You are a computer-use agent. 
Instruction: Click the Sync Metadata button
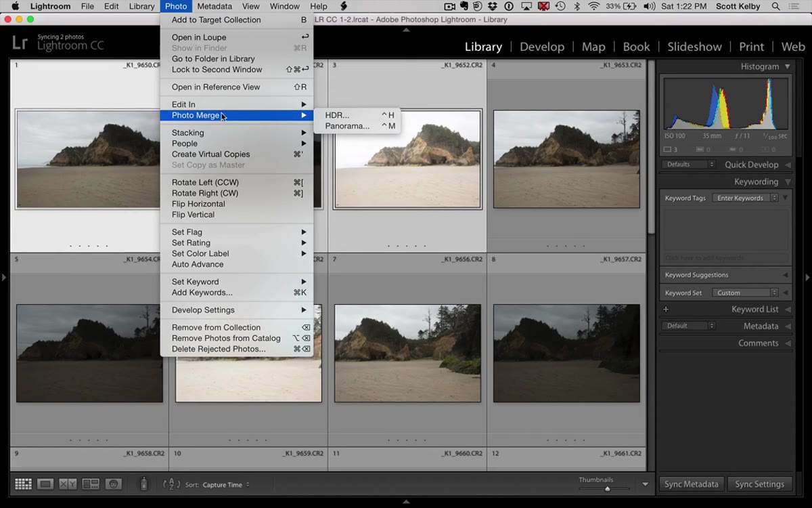pos(692,484)
